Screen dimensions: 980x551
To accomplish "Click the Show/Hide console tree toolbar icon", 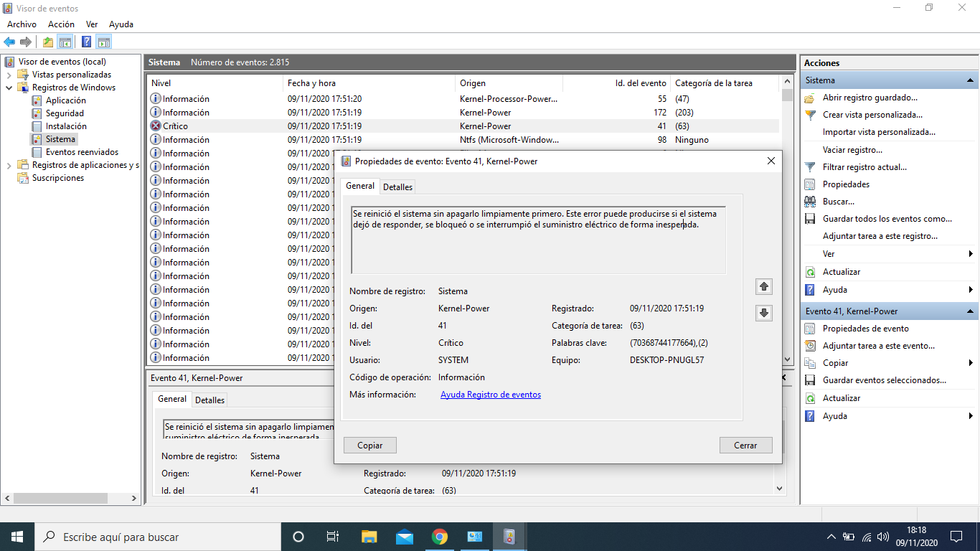I will tap(65, 42).
